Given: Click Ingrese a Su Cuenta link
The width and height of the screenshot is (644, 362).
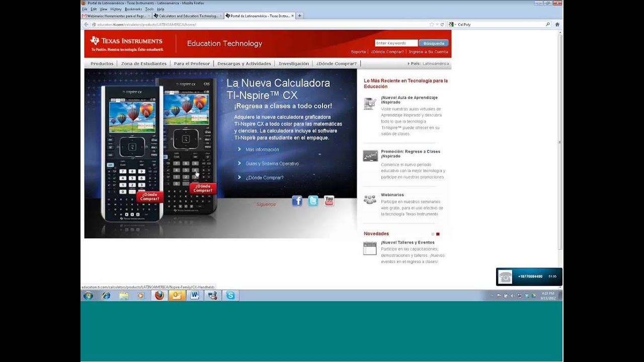Looking at the screenshot, I should 428,52.
